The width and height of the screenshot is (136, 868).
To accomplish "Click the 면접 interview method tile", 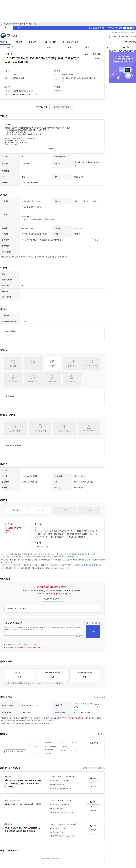I will click(x=40, y=510).
